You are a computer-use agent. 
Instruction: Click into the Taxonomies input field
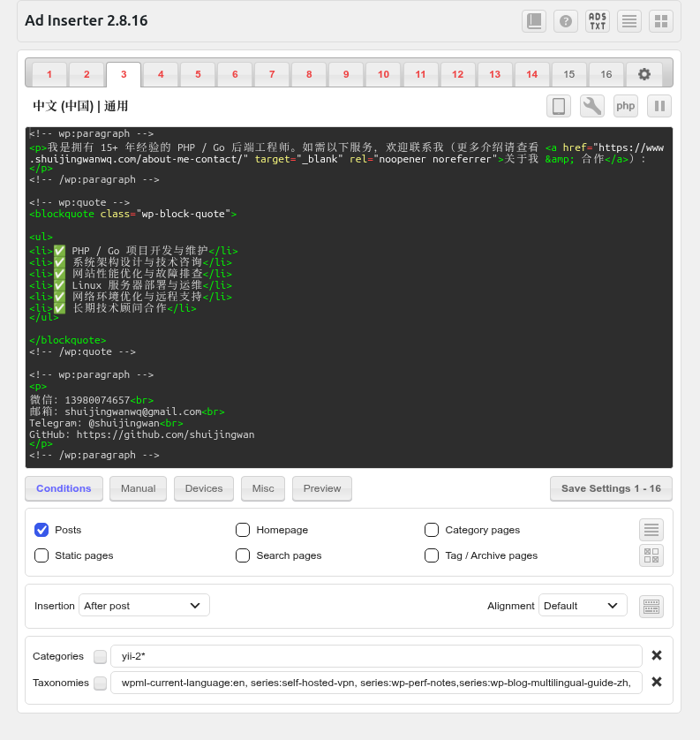(376, 683)
